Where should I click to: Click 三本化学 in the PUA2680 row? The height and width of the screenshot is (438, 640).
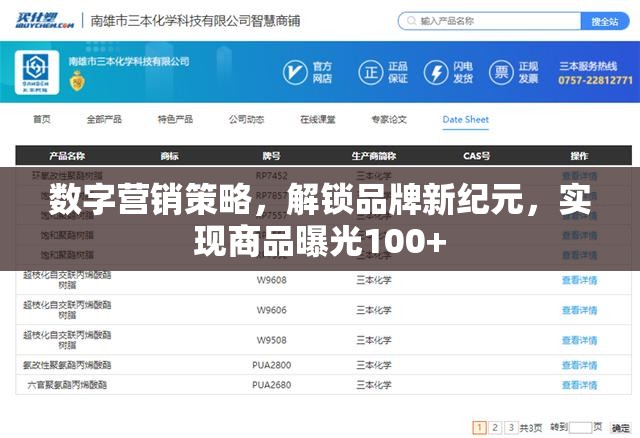[x=374, y=385]
